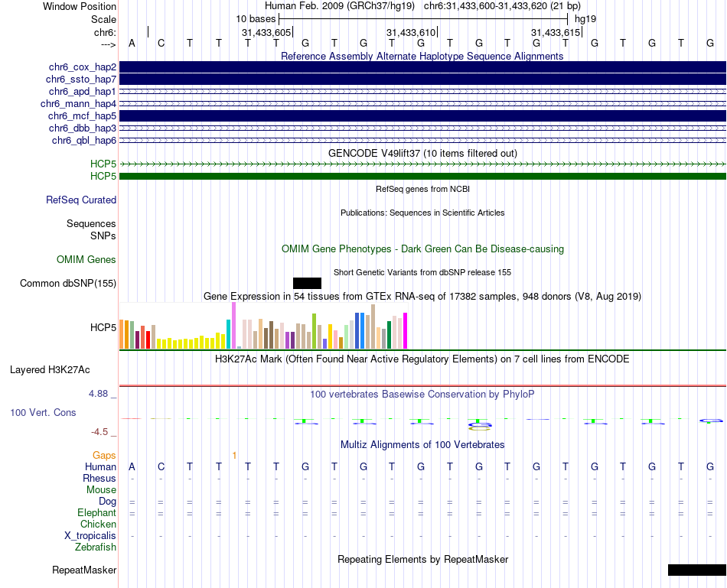Click the GENCODE V49lift37 track title
The image size is (727, 588).
pyautogui.click(x=422, y=154)
